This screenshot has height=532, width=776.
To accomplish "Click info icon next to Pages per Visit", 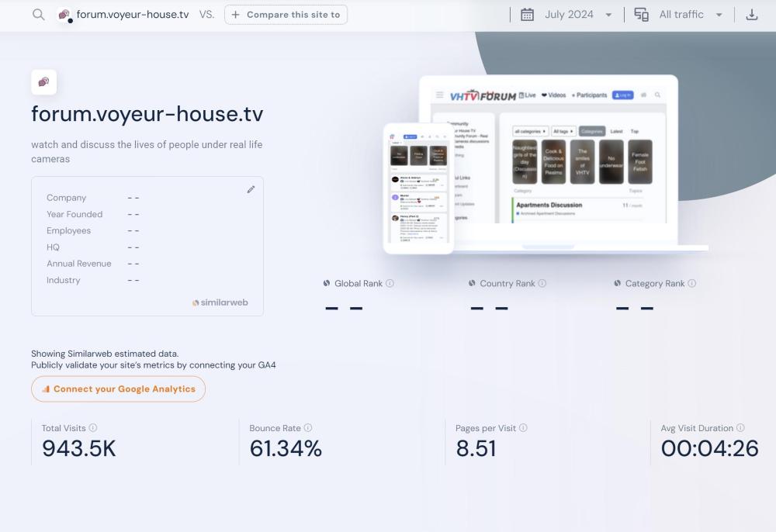I will (523, 428).
